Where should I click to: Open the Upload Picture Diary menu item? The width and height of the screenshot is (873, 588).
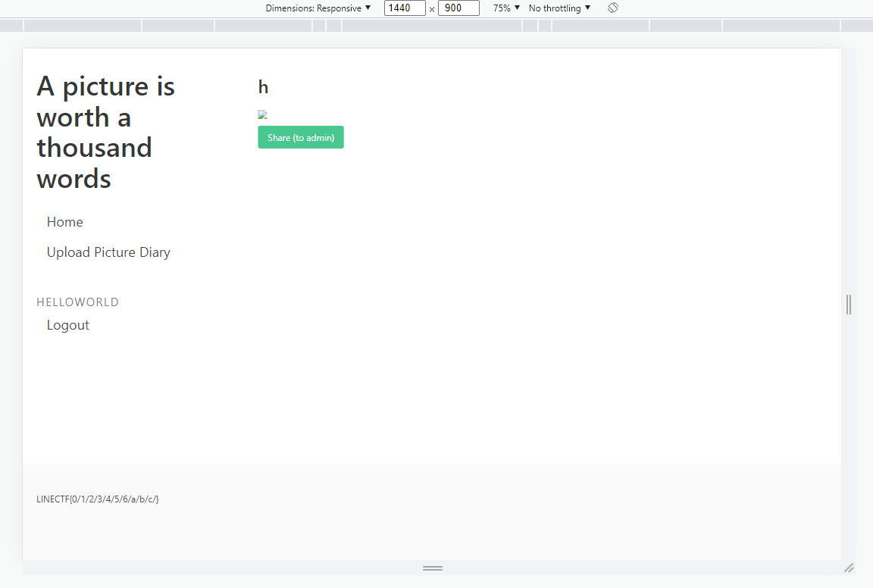tap(108, 252)
